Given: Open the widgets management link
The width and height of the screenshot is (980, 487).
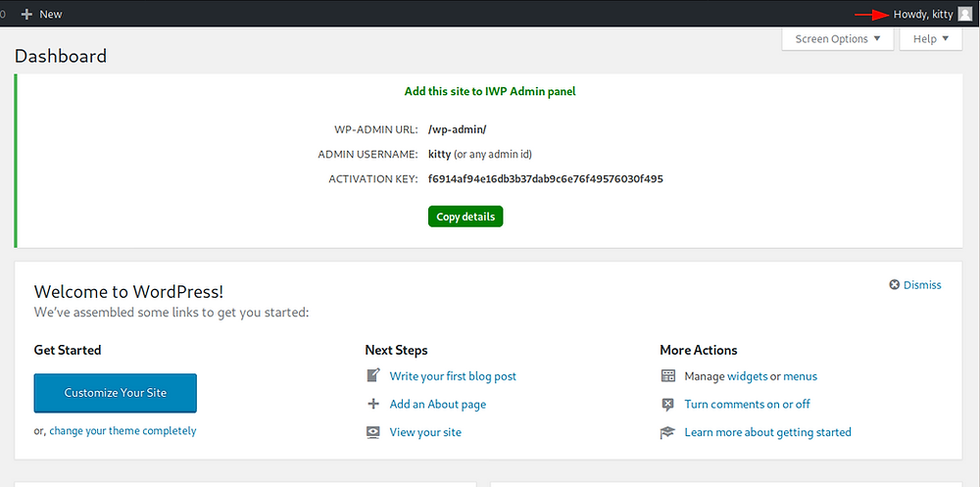Looking at the screenshot, I should point(748,376).
